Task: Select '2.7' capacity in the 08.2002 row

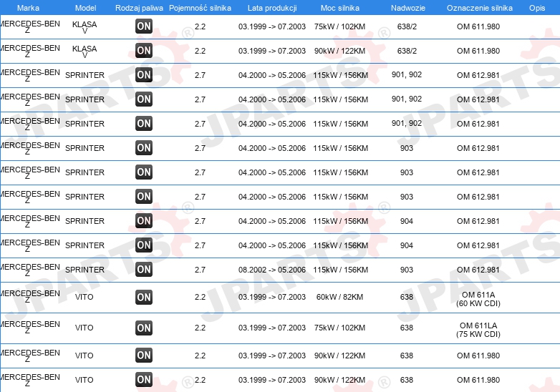Action: point(200,270)
